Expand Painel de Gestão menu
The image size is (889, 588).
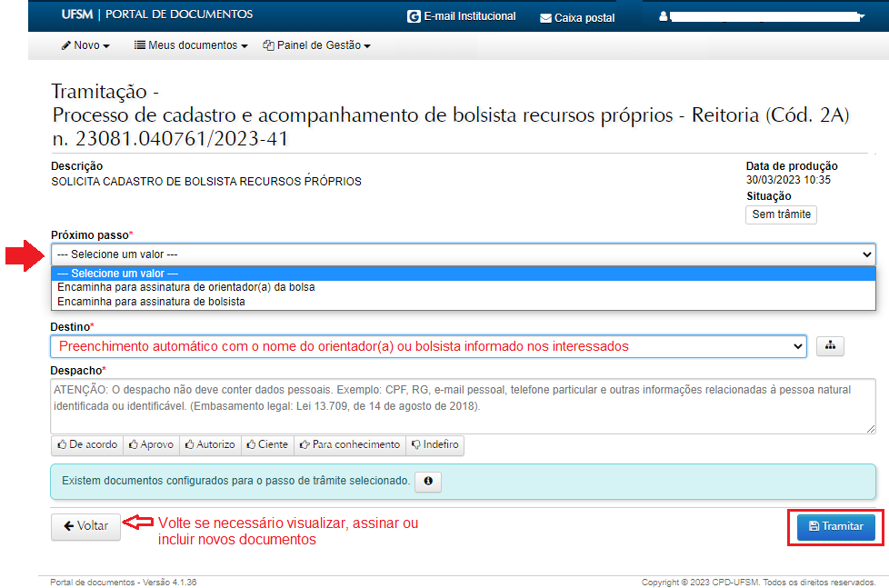[316, 45]
